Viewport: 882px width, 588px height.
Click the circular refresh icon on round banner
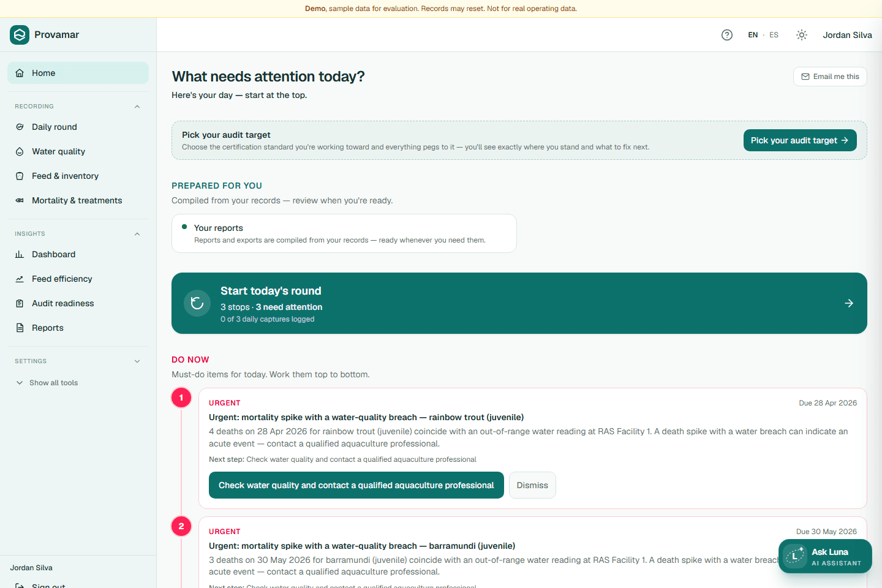[x=197, y=303]
